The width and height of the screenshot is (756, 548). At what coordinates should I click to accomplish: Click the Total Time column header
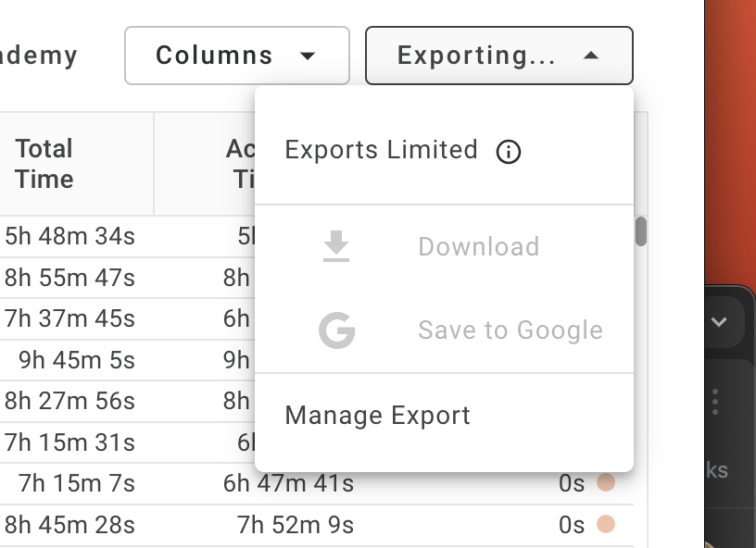[x=44, y=164]
